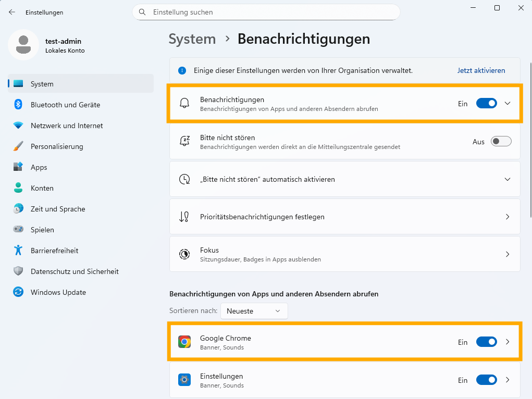Click the Jetzt aktivieren link
This screenshot has height=399, width=532.
[481, 70]
